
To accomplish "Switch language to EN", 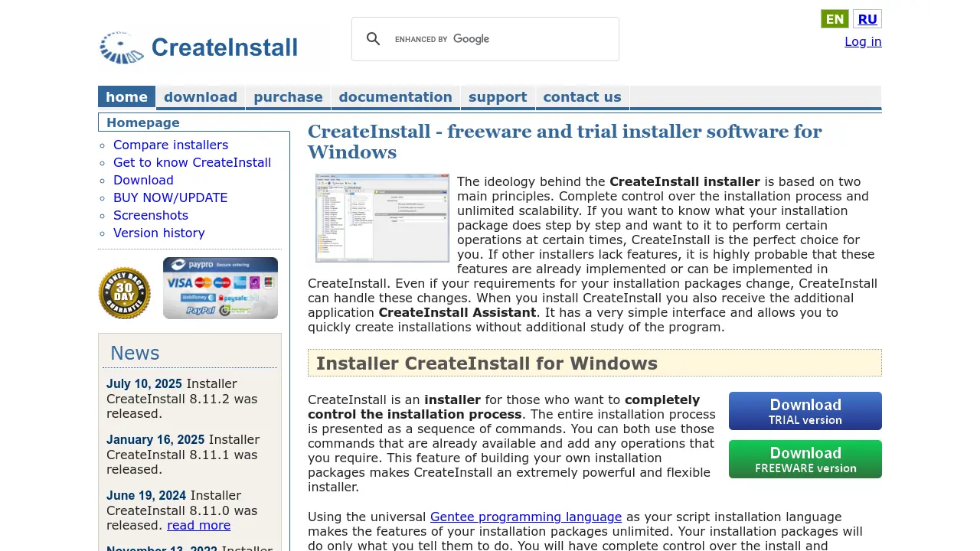I will coord(835,19).
